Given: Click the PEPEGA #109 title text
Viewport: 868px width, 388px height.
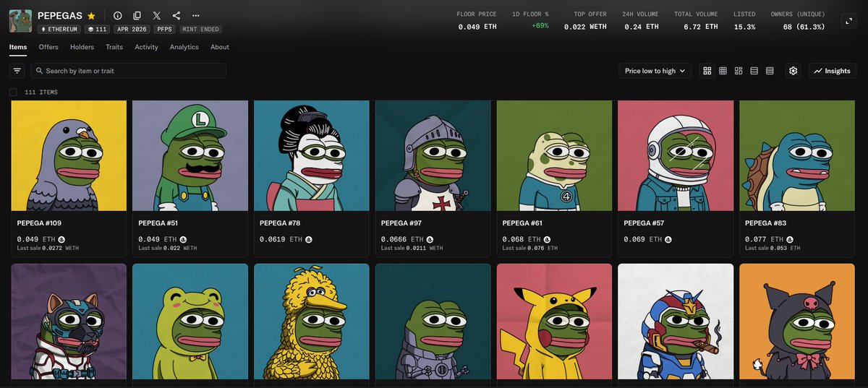Looking at the screenshot, I should (x=38, y=223).
